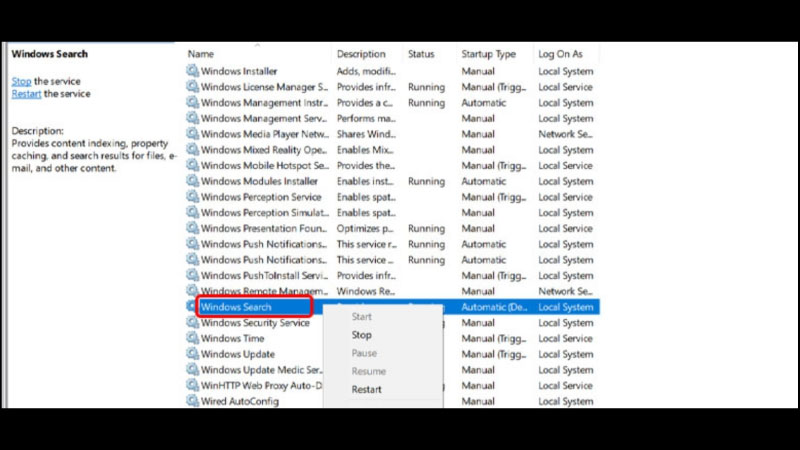Click the Log On As column header
800x450 pixels.
pyautogui.click(x=560, y=54)
